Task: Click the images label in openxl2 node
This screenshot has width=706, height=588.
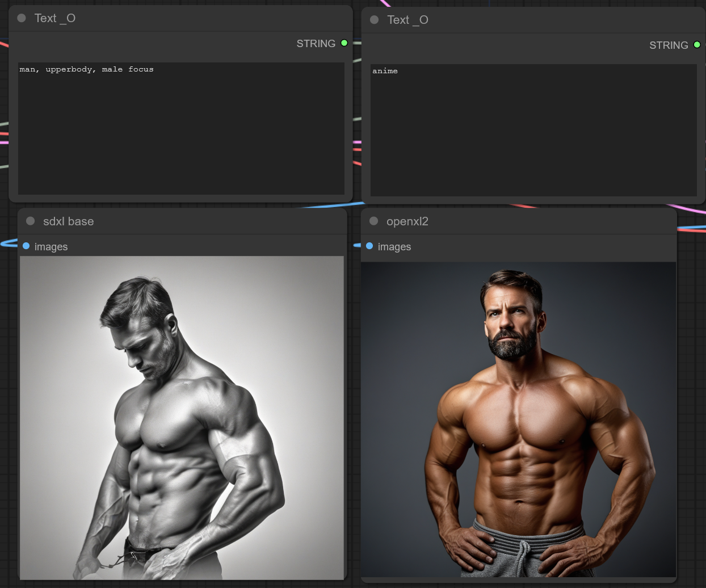Action: click(394, 247)
